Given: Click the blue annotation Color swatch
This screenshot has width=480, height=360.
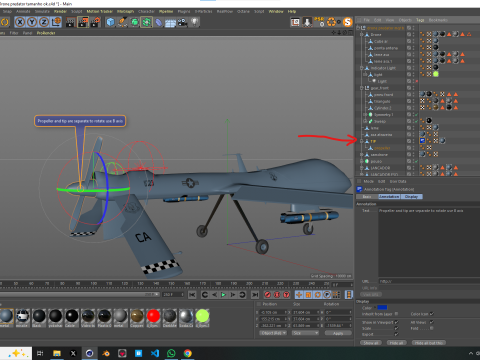Looking at the screenshot, I should tap(382, 307).
